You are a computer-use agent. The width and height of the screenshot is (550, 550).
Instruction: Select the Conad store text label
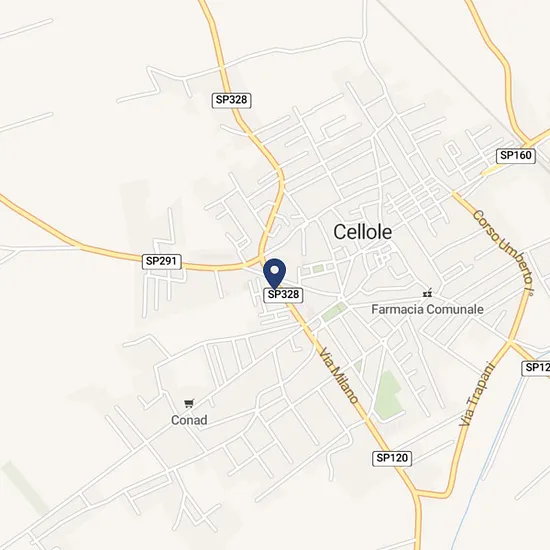point(189,420)
